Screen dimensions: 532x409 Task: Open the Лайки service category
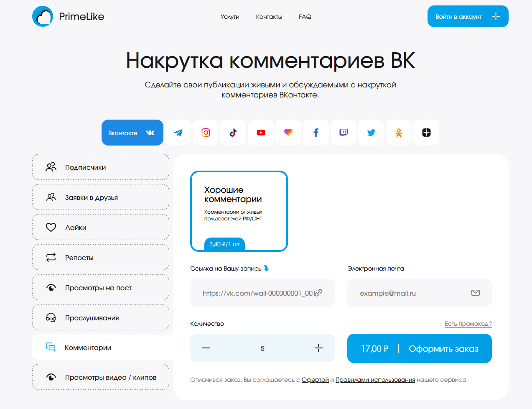click(101, 227)
